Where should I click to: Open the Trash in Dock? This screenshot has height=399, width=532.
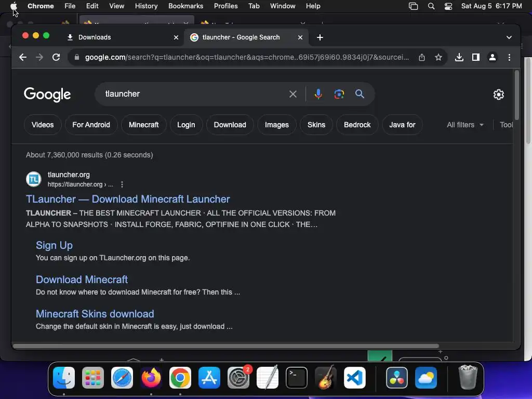(468, 377)
